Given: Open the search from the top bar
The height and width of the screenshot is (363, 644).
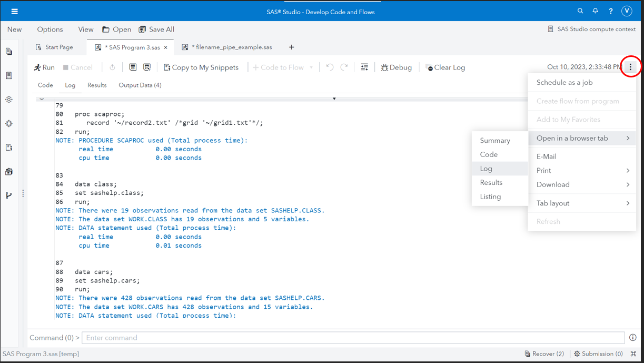Looking at the screenshot, I should [x=580, y=11].
